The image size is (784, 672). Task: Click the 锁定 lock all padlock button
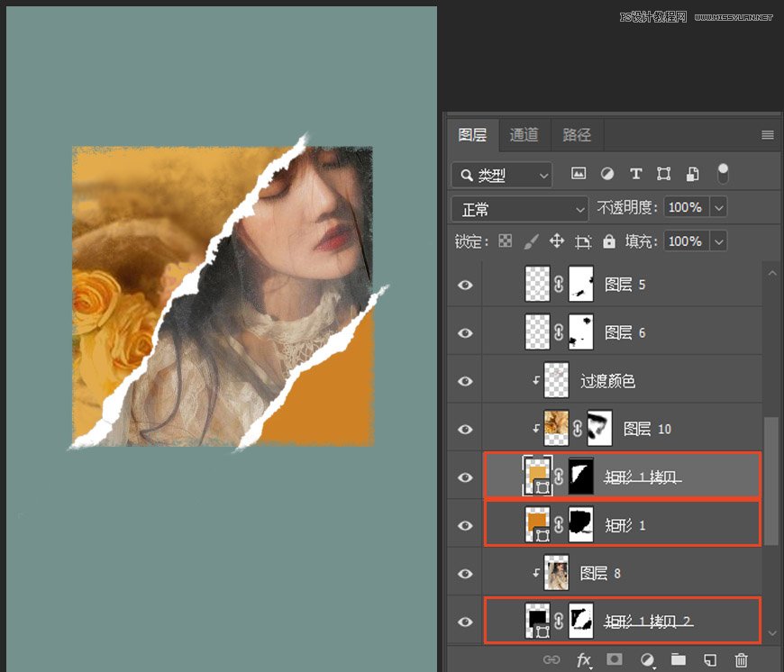click(609, 241)
